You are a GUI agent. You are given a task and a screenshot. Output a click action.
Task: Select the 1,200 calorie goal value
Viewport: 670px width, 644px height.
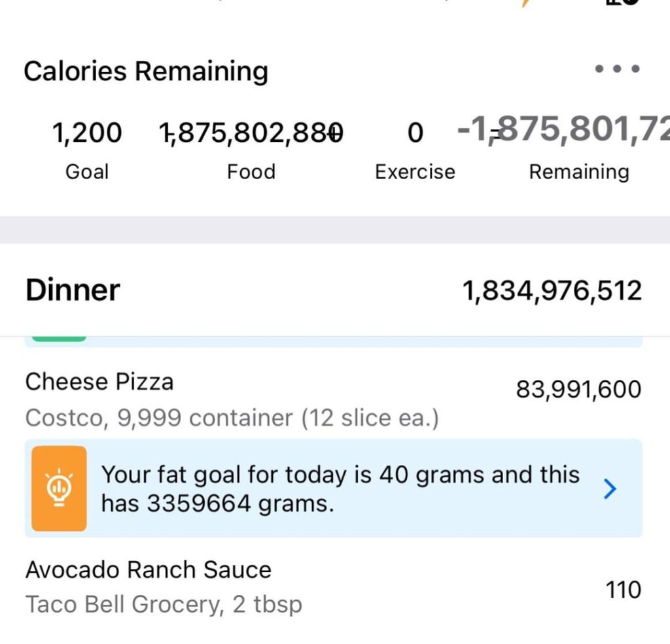pos(87,133)
